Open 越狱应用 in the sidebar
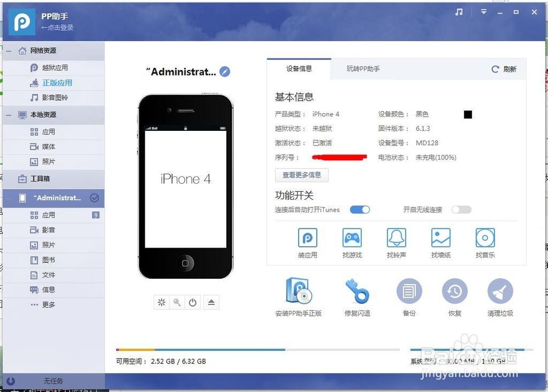 click(54, 68)
